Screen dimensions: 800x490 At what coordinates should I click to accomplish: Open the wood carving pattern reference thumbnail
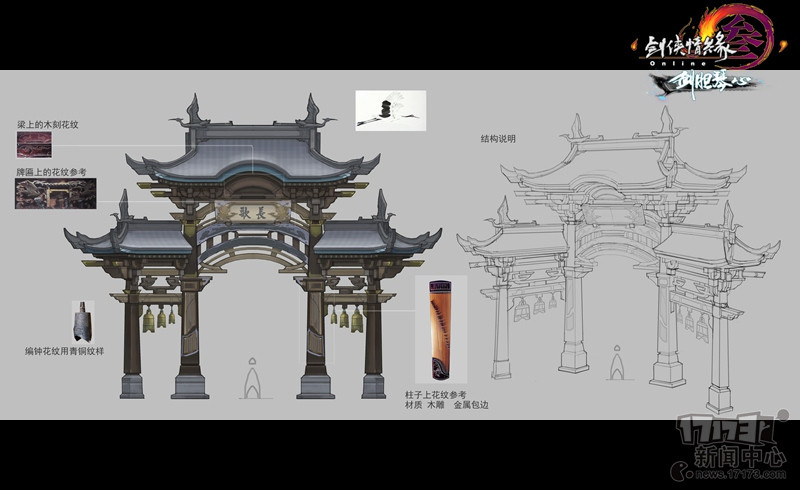coord(34,144)
